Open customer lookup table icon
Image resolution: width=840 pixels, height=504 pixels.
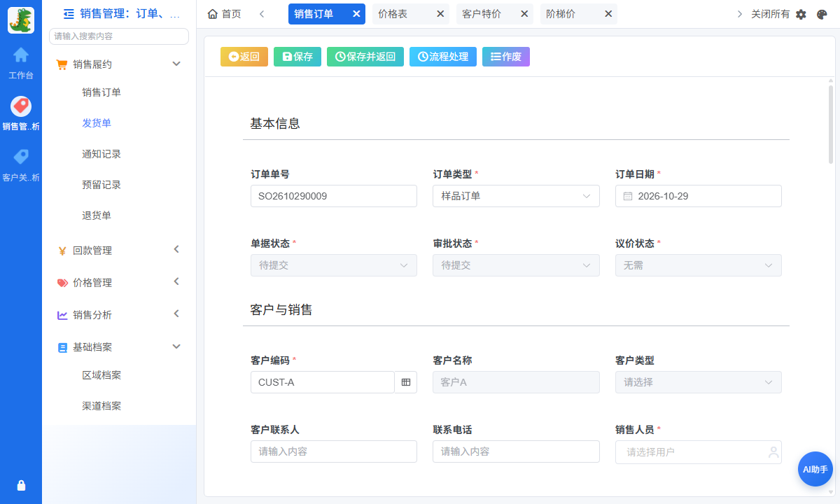(x=406, y=382)
